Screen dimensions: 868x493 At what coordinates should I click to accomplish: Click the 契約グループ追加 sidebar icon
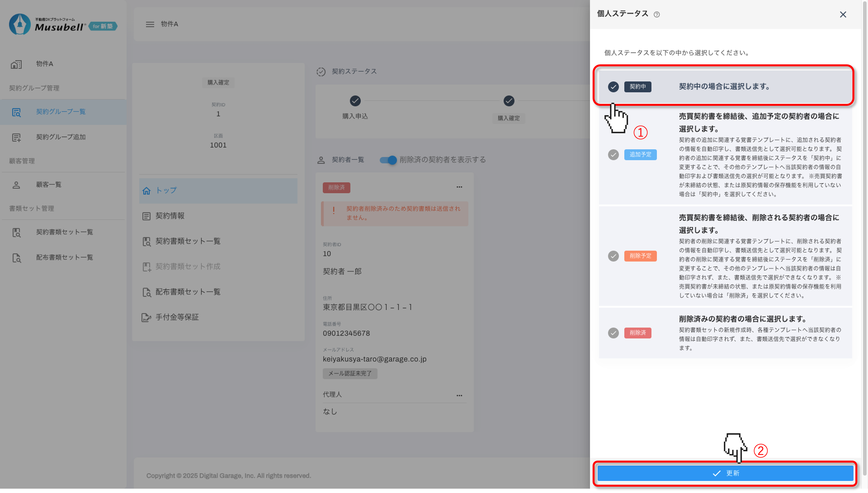16,137
